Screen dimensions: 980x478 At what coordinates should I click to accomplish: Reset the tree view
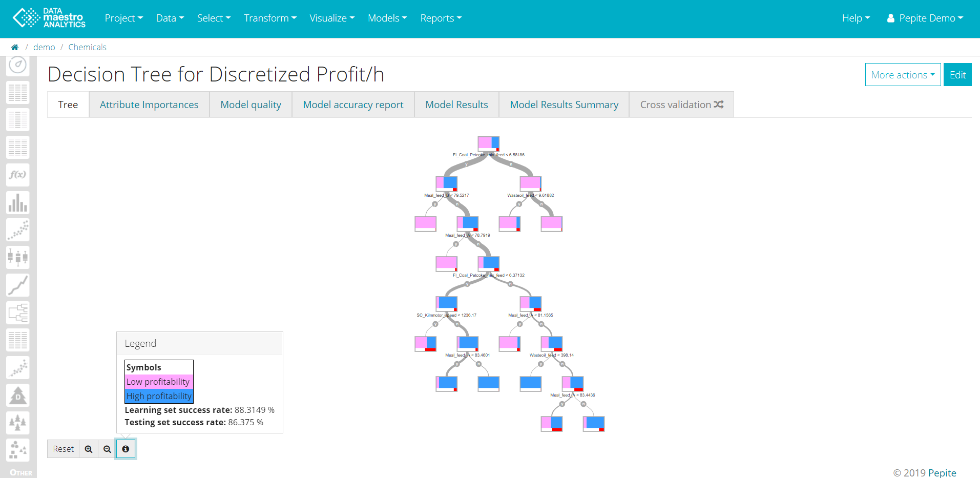click(64, 449)
